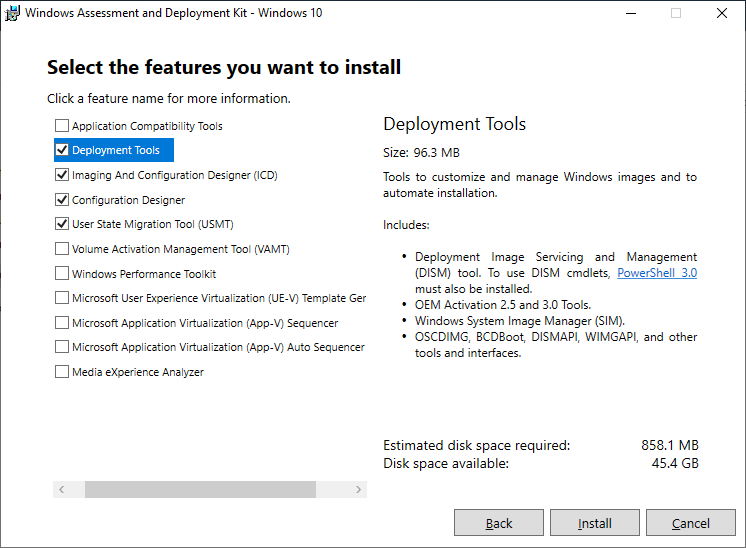The height and width of the screenshot is (548, 746).
Task: Click the feature list left scroll arrow
Action: [x=61, y=489]
